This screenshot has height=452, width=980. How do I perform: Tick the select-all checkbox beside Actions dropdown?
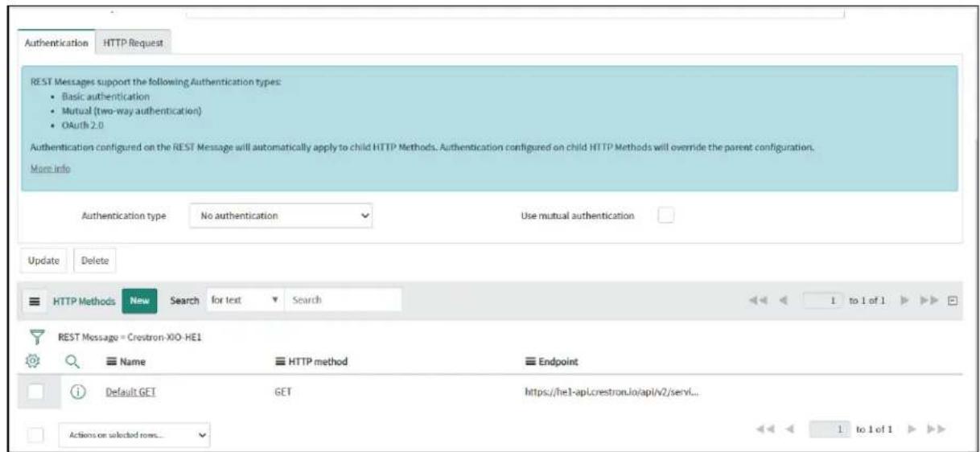tap(35, 434)
